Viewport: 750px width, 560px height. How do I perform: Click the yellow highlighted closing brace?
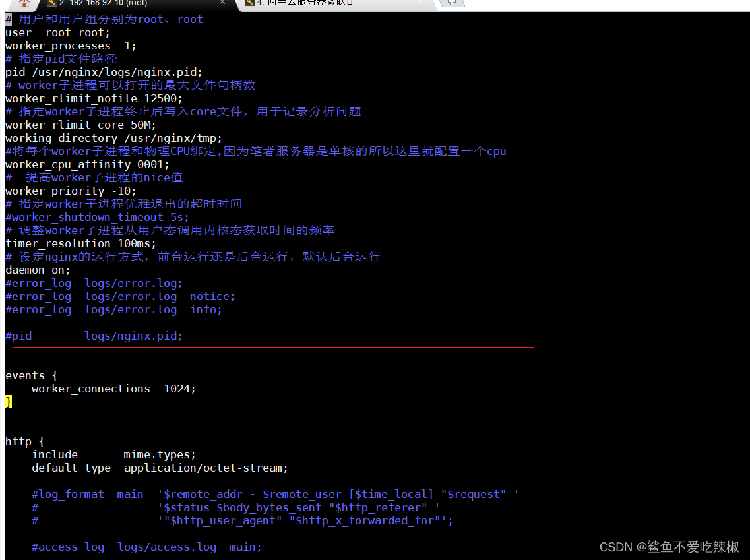9,402
